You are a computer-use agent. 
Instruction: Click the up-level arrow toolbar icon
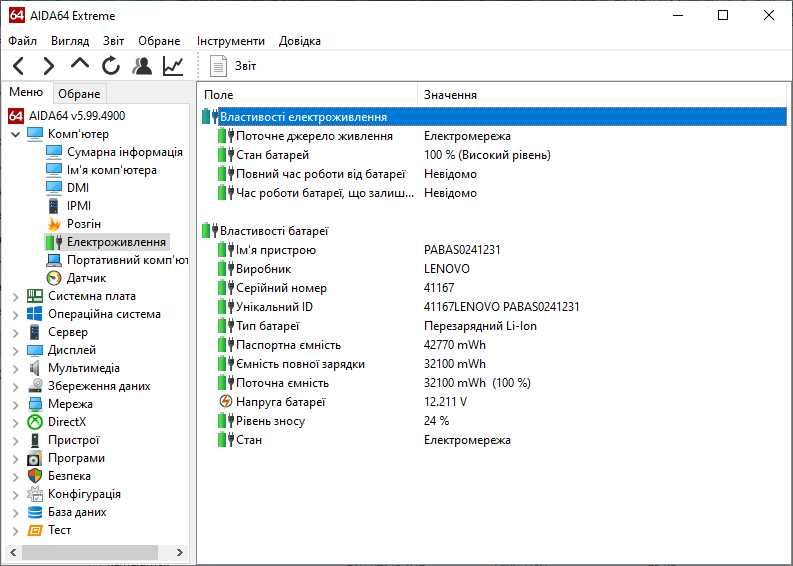(x=80, y=65)
